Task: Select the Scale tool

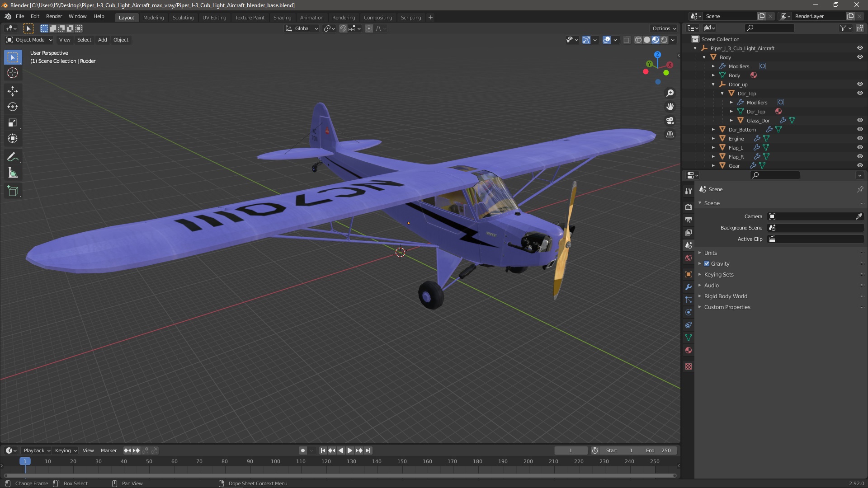Action: pyautogui.click(x=13, y=122)
